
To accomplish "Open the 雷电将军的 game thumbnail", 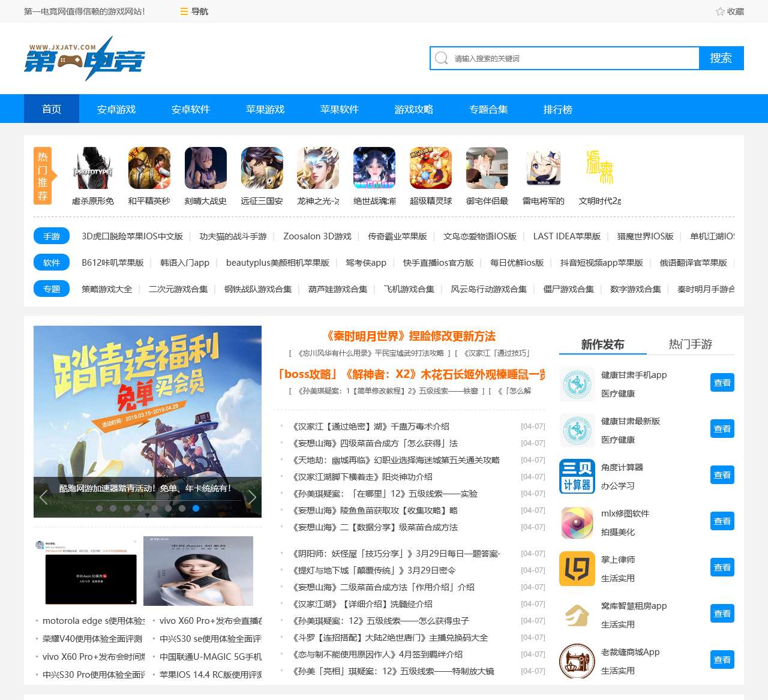I will 543,168.
